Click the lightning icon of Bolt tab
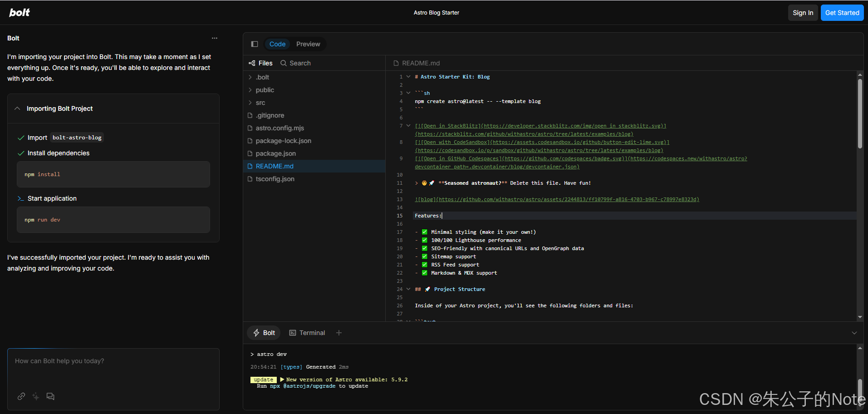Image resolution: width=868 pixels, height=414 pixels. click(256, 333)
